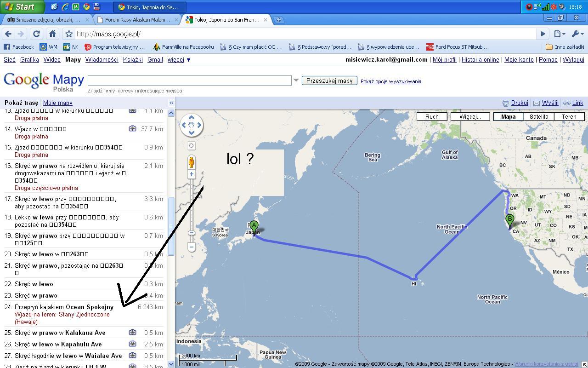
Task: Zoom in with the plus button
Action: pyautogui.click(x=192, y=174)
